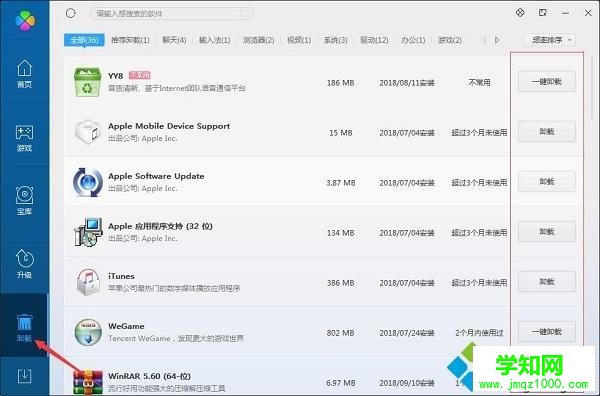This screenshot has width=600, height=396.
Task: Click 卸载 for Apple Software Update
Action: pyautogui.click(x=547, y=182)
